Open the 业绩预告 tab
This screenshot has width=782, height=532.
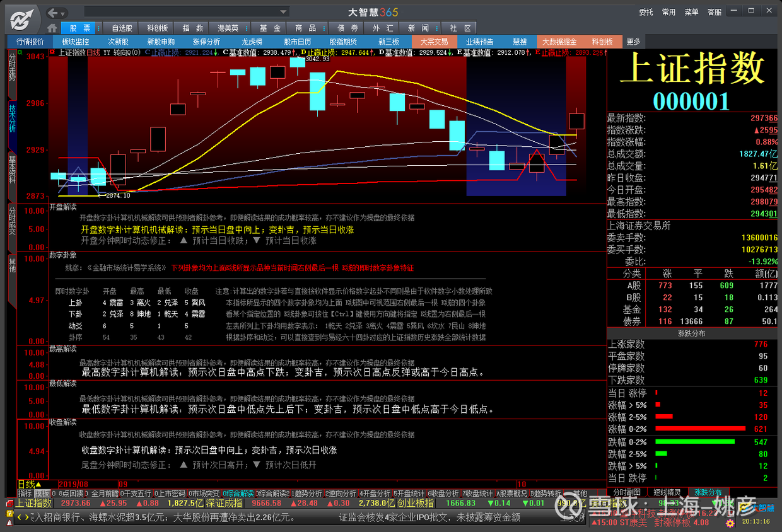pos(479,42)
